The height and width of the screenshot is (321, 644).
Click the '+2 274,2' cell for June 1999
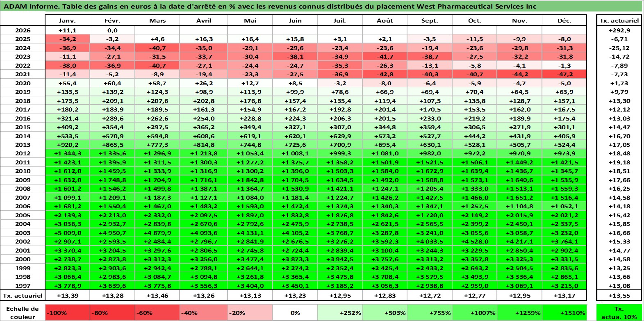[x=295, y=268]
